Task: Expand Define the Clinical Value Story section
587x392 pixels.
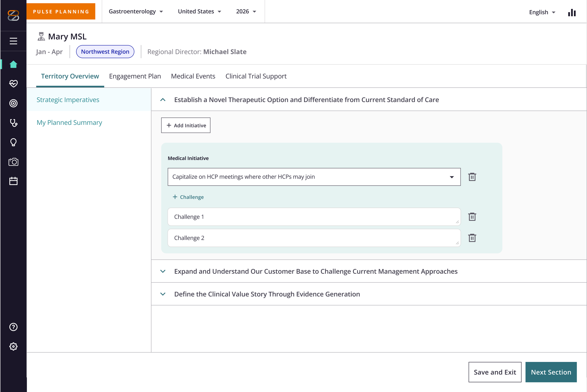Action: coord(267,294)
